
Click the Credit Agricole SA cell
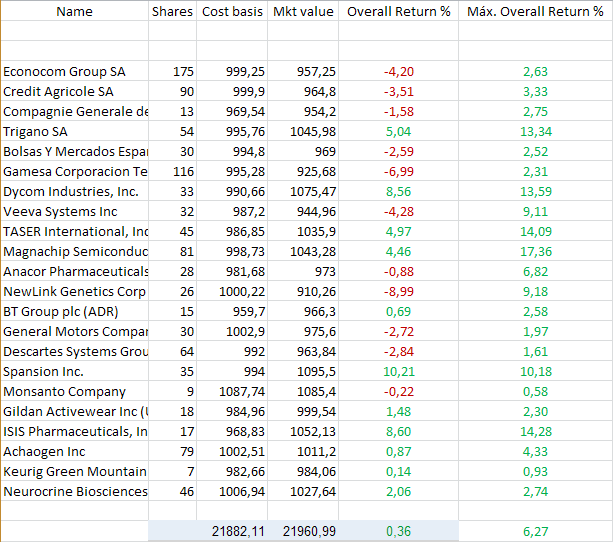point(75,91)
